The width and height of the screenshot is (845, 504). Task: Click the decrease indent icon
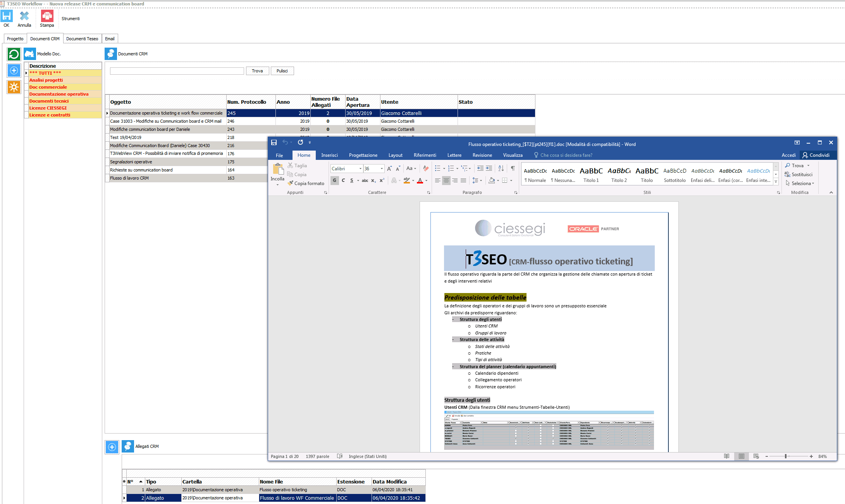pos(480,168)
